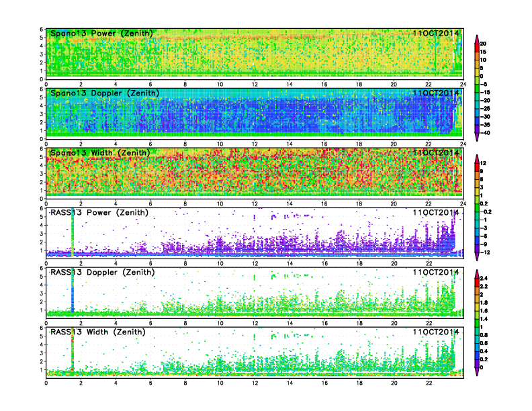The width and height of the screenshot is (532, 411).
Task: Click the vertical red-green streak in RASS13 Width panel
Action: pyautogui.click(x=73, y=350)
